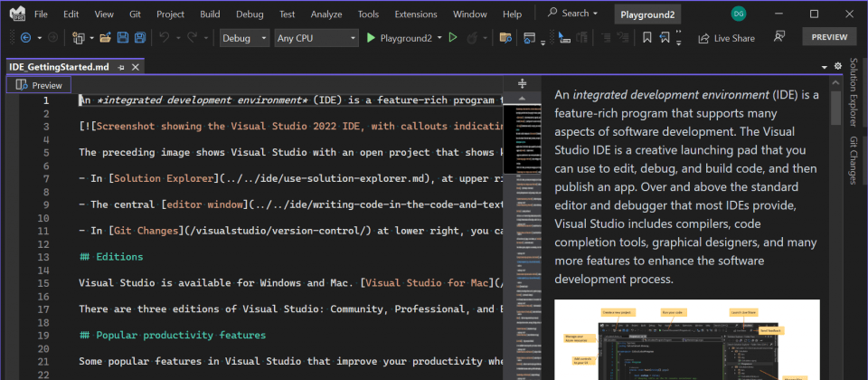Click the browser window home icon
The image size is (868, 380).
click(x=530, y=38)
